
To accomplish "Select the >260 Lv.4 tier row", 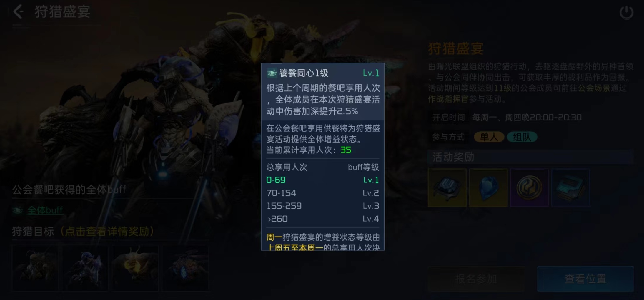I will (x=322, y=219).
